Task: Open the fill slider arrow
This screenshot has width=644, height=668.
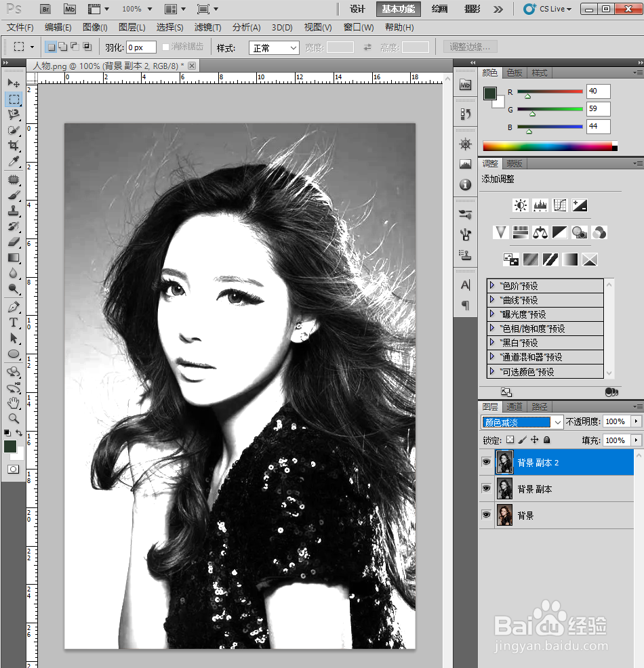Action: [x=636, y=440]
